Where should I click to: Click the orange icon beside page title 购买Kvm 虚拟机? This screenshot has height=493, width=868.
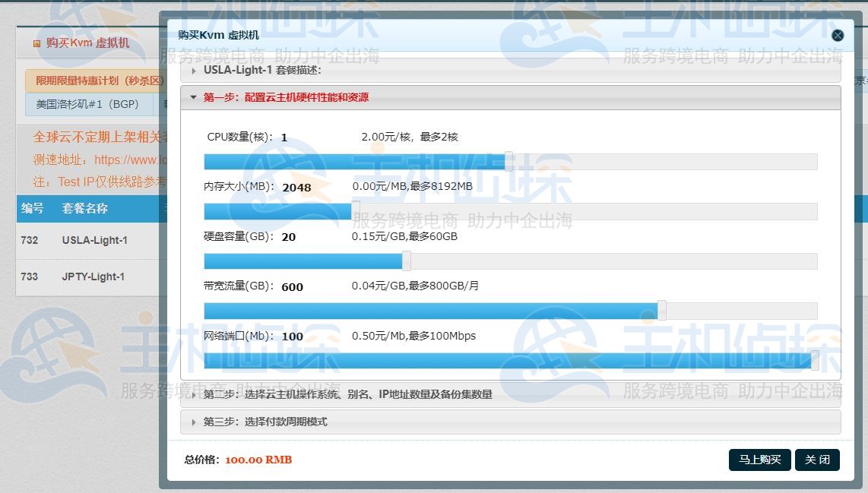36,44
